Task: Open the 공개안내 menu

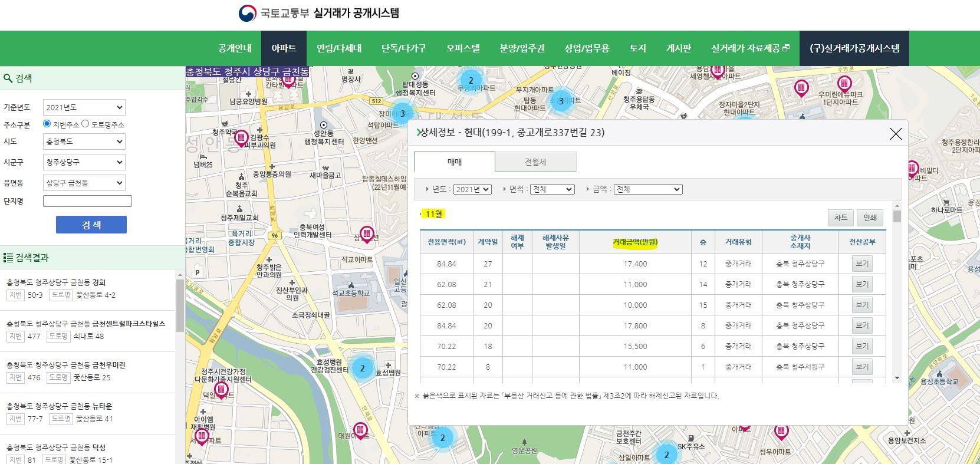Action: click(x=235, y=48)
